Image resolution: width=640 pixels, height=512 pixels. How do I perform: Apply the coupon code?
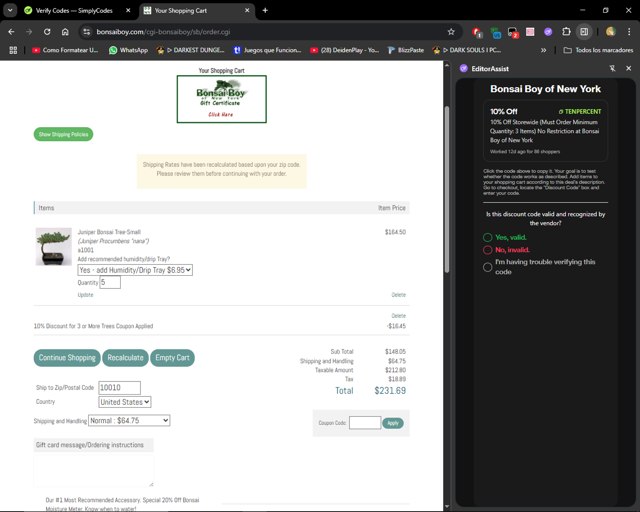393,423
